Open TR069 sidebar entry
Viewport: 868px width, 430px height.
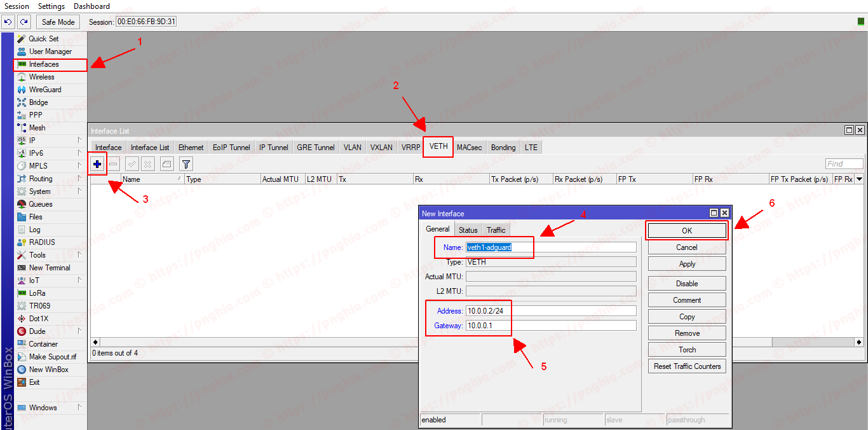click(x=39, y=306)
